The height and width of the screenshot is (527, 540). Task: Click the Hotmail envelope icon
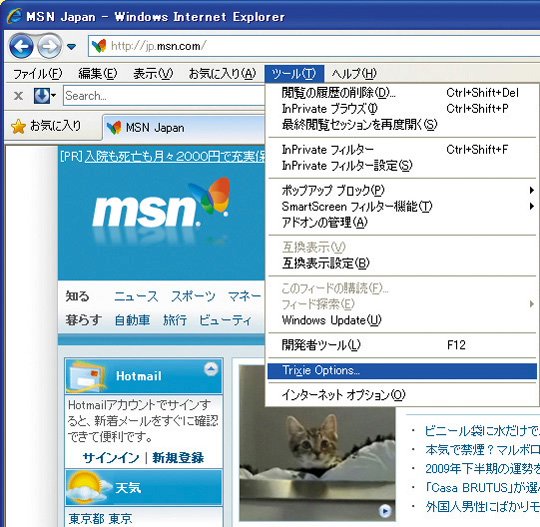point(85,376)
